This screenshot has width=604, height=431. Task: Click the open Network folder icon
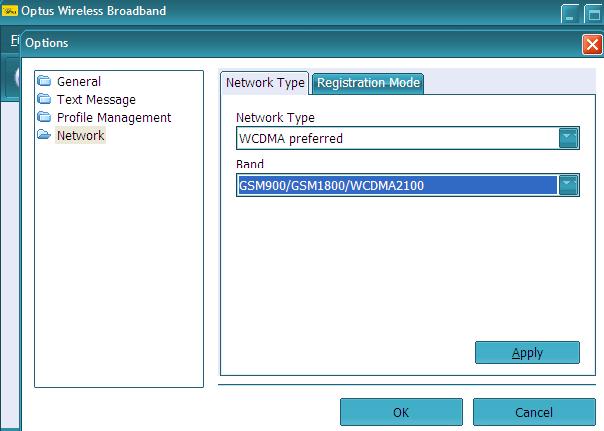coord(44,135)
